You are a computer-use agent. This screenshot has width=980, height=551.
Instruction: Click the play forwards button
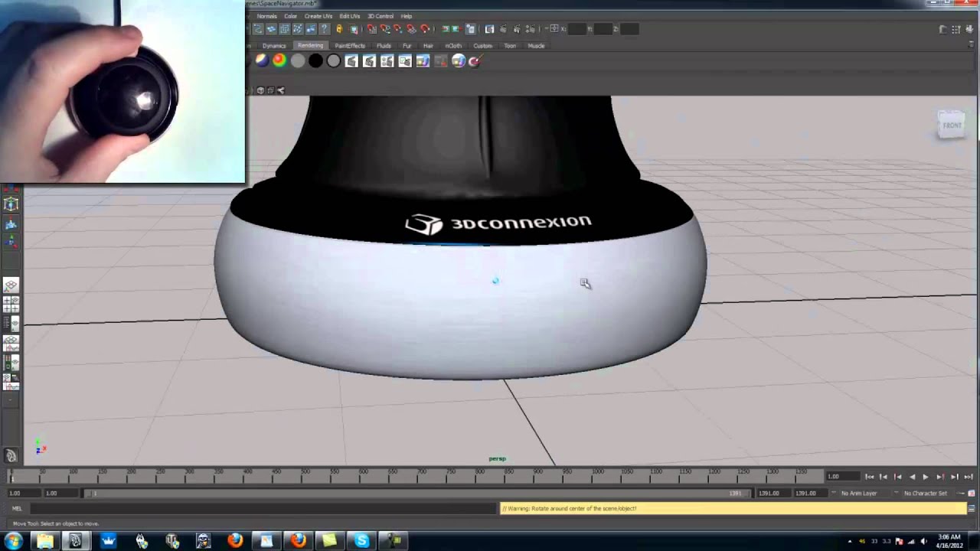(x=926, y=477)
